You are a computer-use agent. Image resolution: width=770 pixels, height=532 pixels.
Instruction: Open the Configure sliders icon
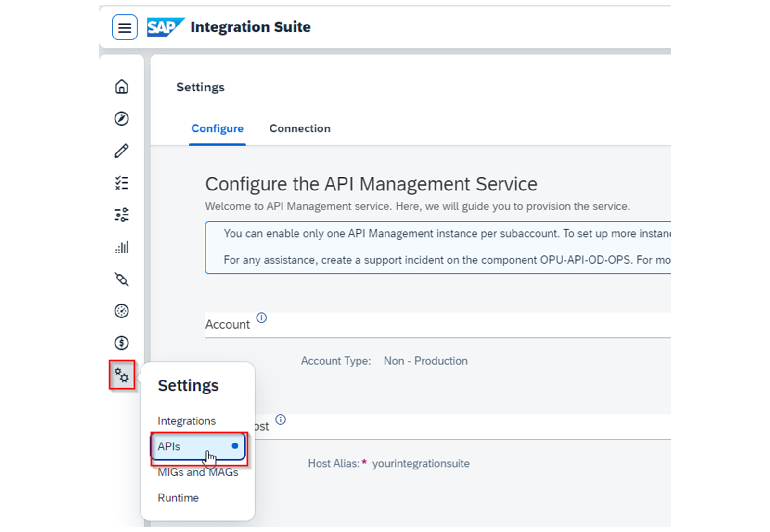click(x=122, y=215)
